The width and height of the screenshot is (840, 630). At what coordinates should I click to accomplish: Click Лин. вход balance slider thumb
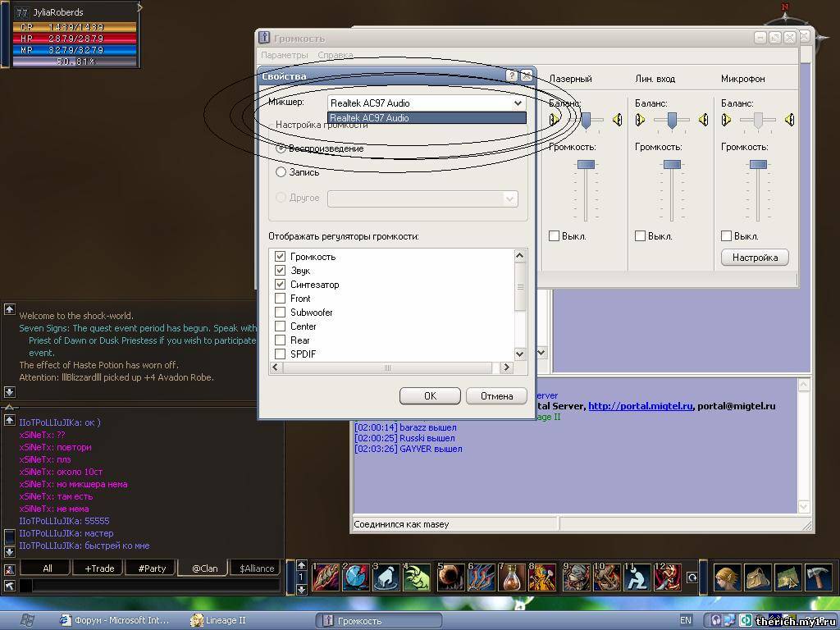click(x=672, y=121)
